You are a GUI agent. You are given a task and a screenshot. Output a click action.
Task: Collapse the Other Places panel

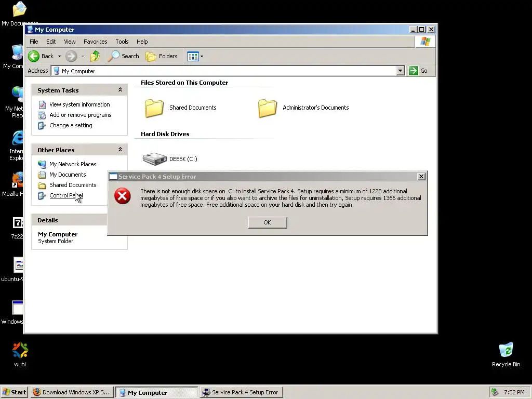pos(120,150)
